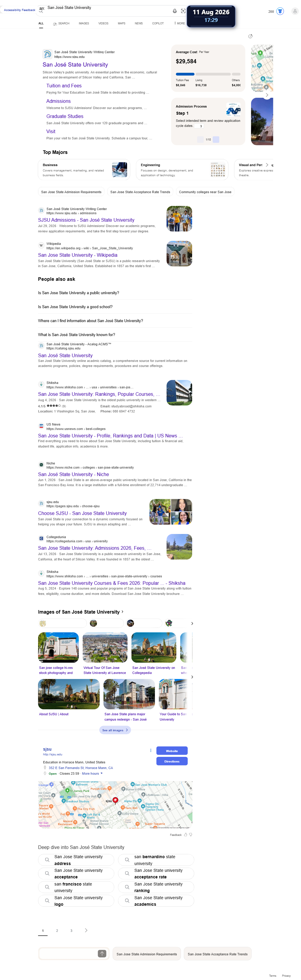Click the location pin icon beside the address
Viewport: 301px width, 980px height.
pyautogui.click(x=45, y=768)
